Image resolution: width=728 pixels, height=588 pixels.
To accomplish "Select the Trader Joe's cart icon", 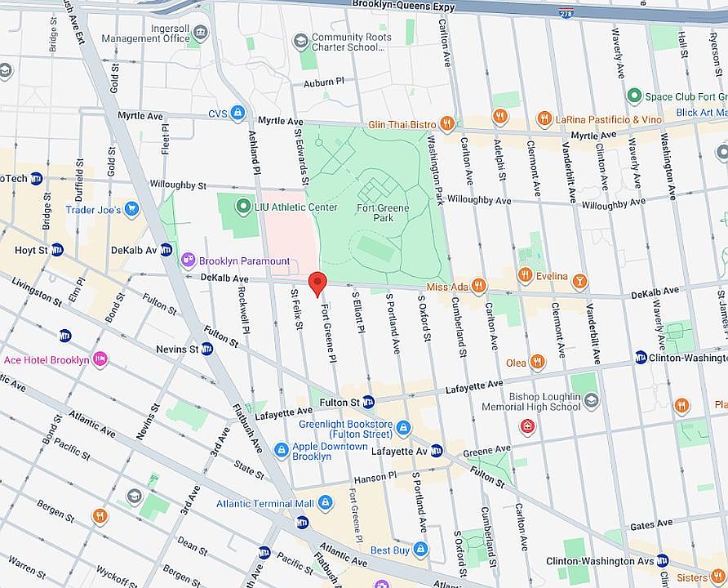I will (x=132, y=209).
